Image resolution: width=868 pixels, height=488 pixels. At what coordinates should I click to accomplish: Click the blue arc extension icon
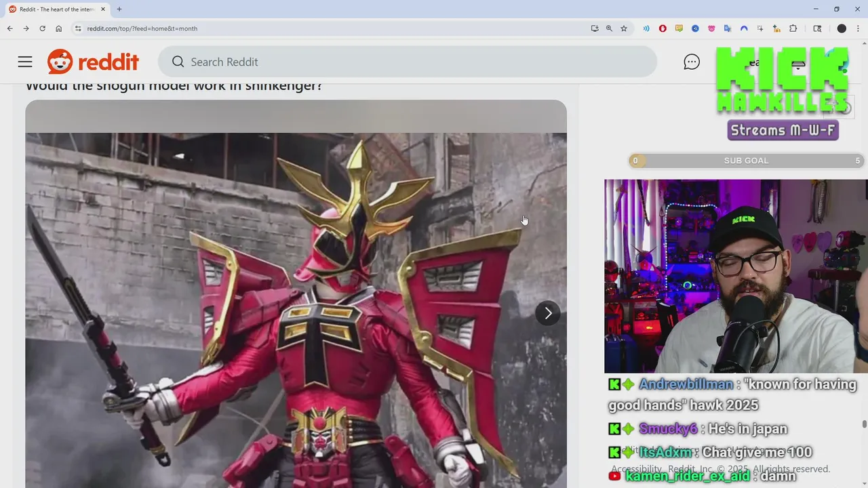(744, 28)
